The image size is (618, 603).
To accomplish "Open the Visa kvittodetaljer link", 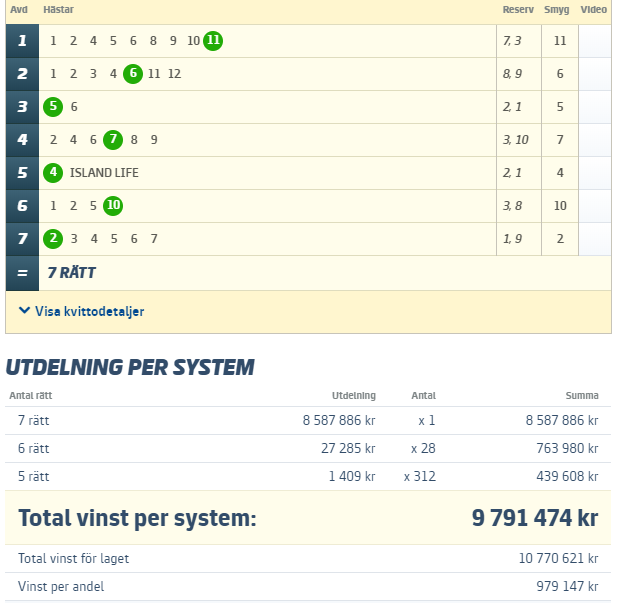I will 89,311.
